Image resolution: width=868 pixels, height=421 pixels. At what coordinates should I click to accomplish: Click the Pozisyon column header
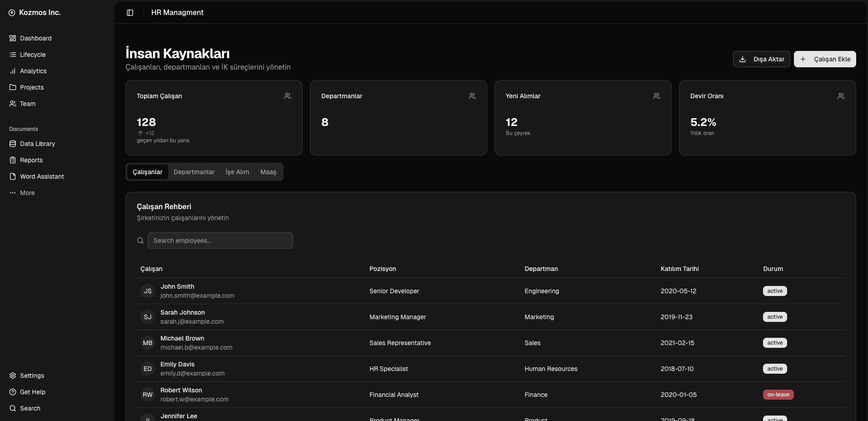383,269
